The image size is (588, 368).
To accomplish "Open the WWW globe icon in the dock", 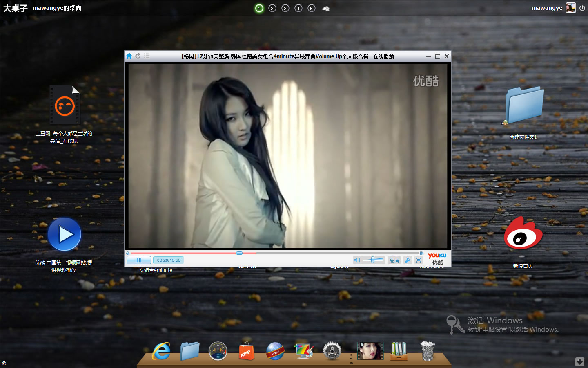I will 275,351.
